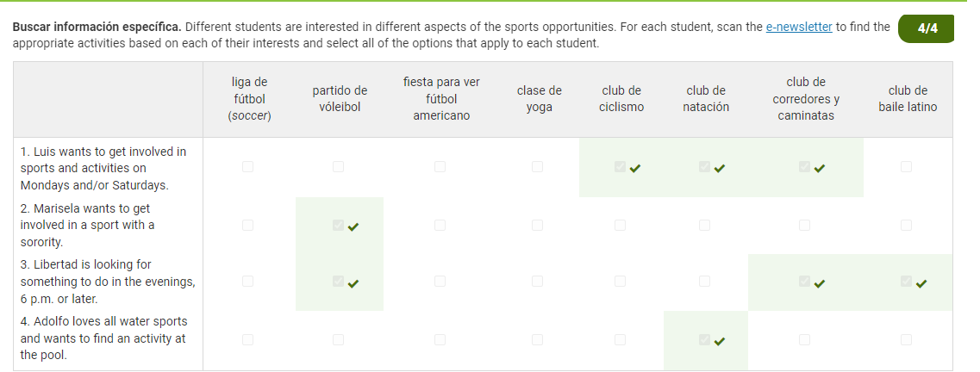Screen dimensions: 980x372
Task: Check Luis's liga de fútbol box
Action: pos(248,167)
